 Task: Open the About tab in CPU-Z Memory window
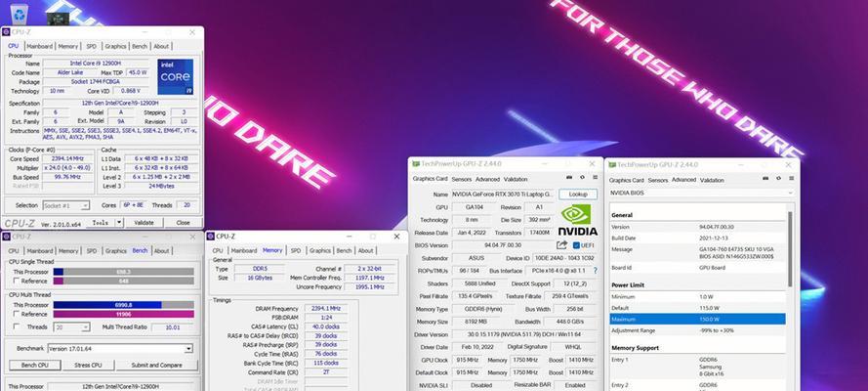tap(365, 251)
